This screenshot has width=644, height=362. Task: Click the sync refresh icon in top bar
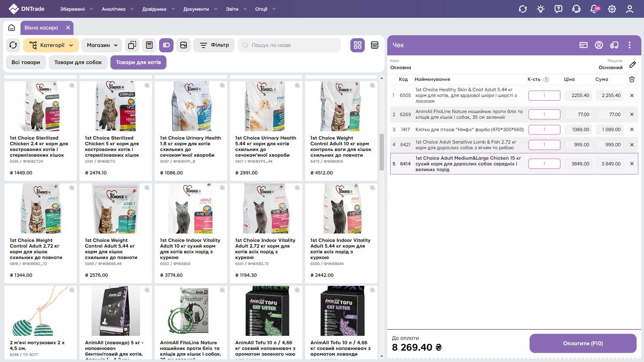523,9
